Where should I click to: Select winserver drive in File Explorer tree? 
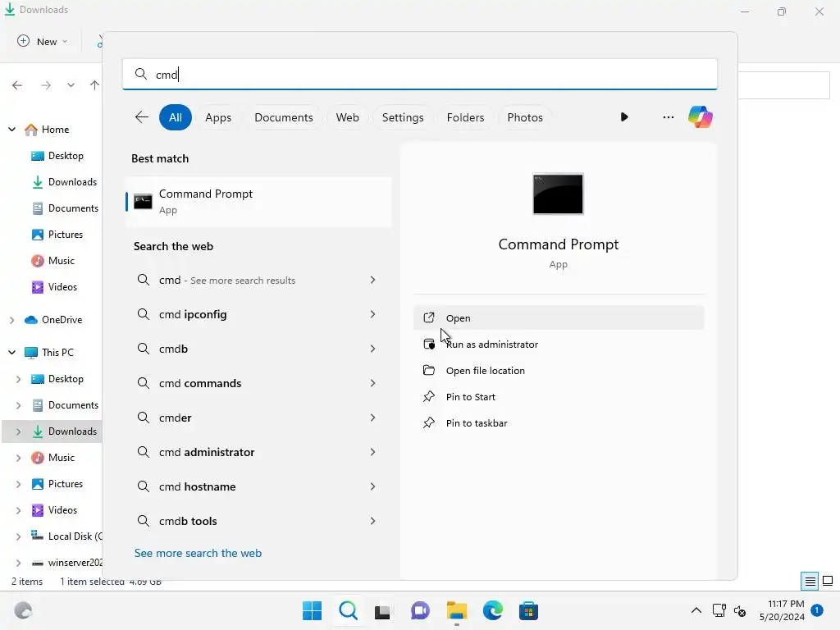coord(66,563)
